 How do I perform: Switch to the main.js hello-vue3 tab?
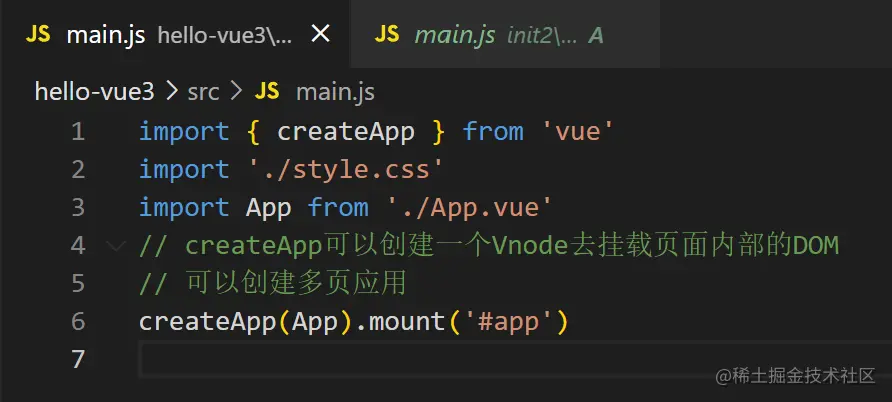(x=175, y=34)
